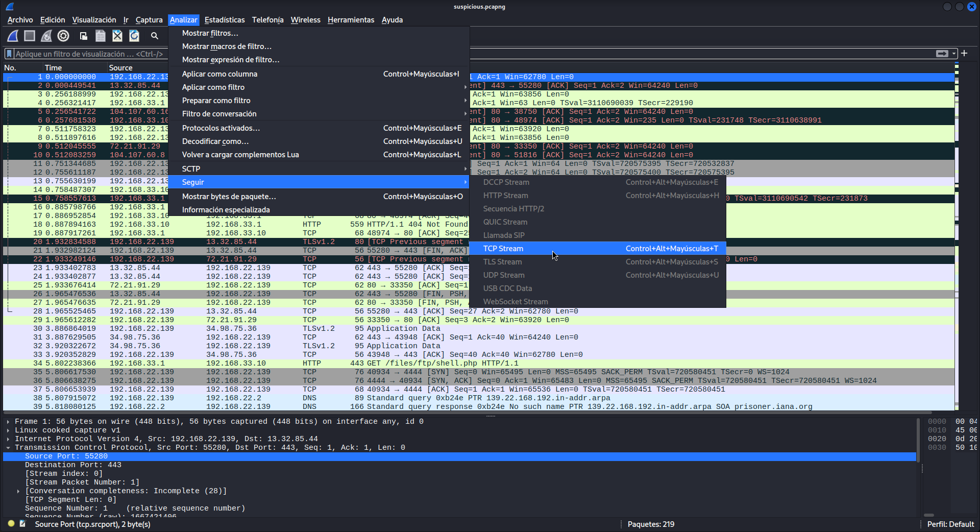Open Filtro de conversación submenu
The width and height of the screenshot is (980, 532).
tap(318, 114)
